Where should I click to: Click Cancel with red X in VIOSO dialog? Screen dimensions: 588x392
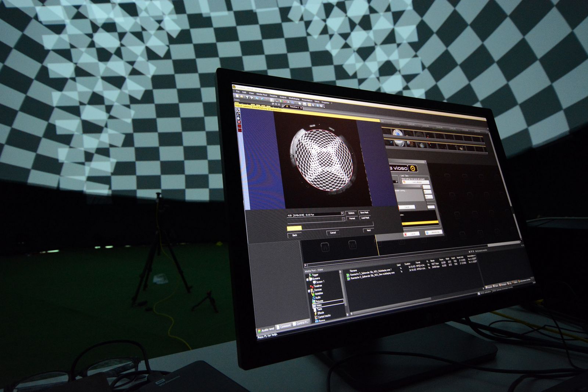click(412, 234)
